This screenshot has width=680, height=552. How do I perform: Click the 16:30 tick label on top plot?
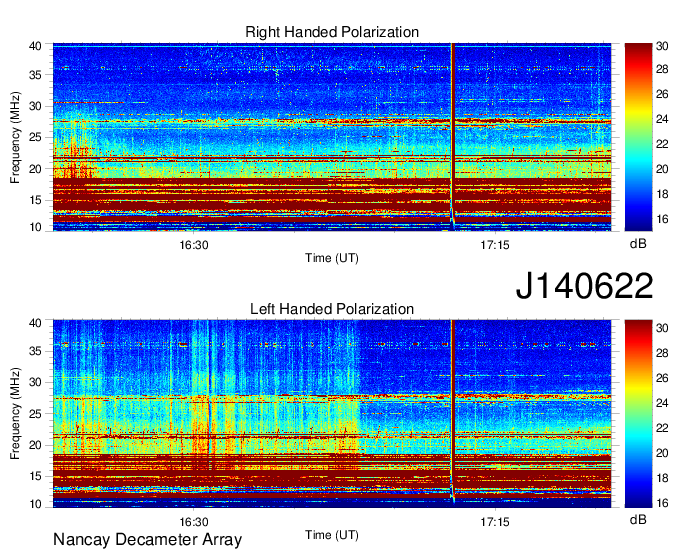(194, 245)
